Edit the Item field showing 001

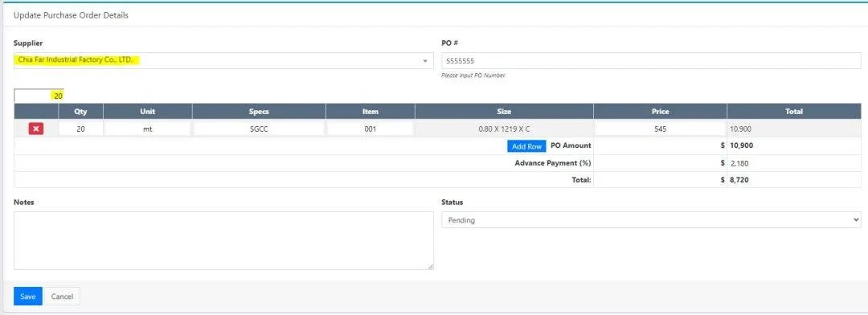point(371,129)
